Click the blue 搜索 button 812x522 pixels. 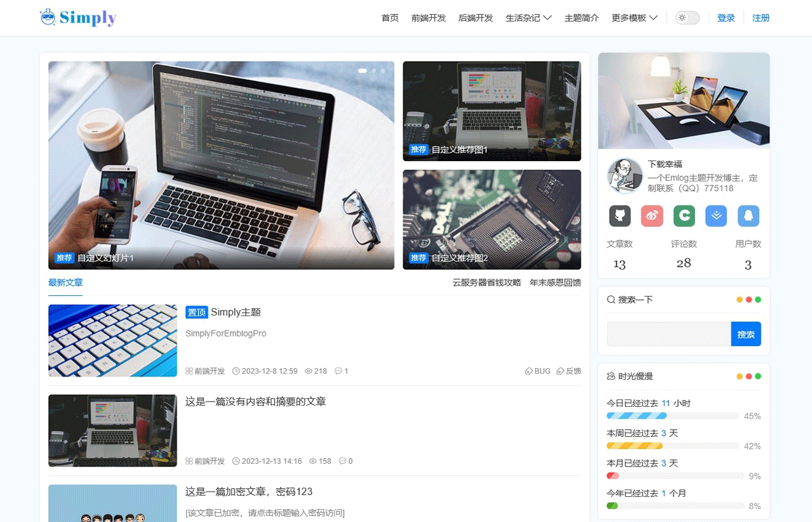click(x=746, y=334)
